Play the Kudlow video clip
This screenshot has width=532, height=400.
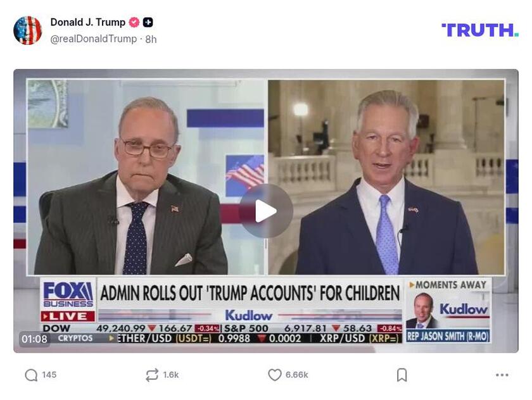pos(266,211)
